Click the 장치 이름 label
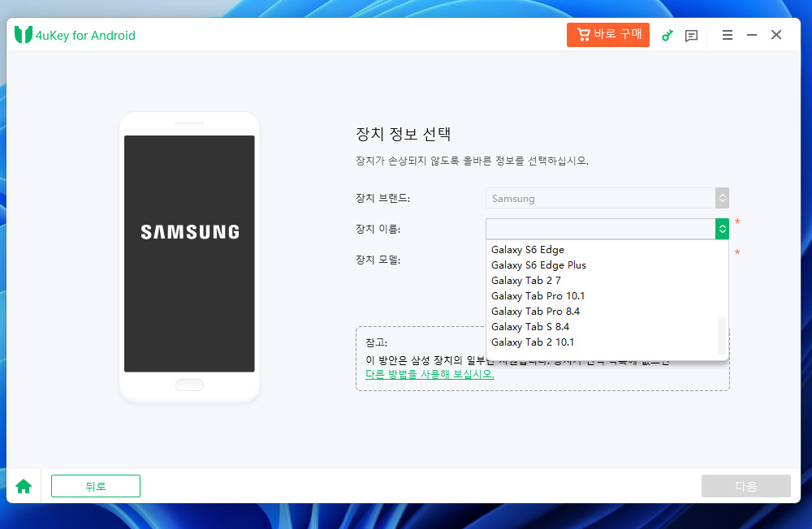Screen dimensions: 812x529 pyautogui.click(x=378, y=229)
